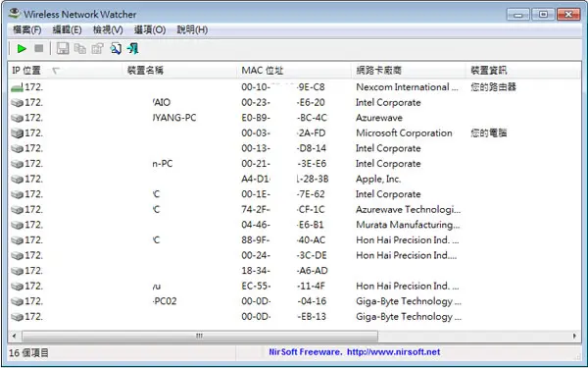Viewport: 588px width, 368px height.
Task: Open the 檢視(V) menu
Action: [108, 30]
